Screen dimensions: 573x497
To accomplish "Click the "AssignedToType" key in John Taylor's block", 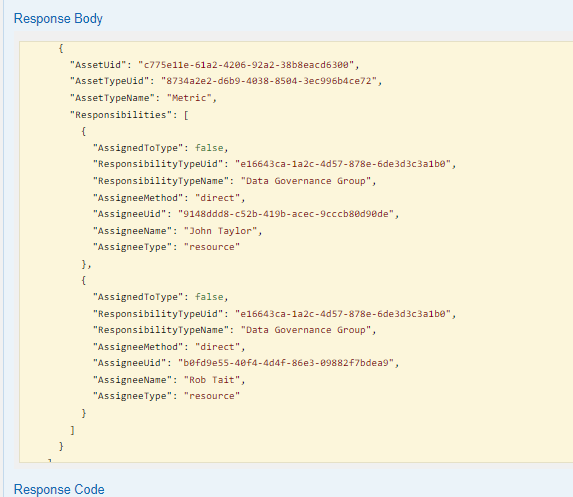I will tap(137, 148).
